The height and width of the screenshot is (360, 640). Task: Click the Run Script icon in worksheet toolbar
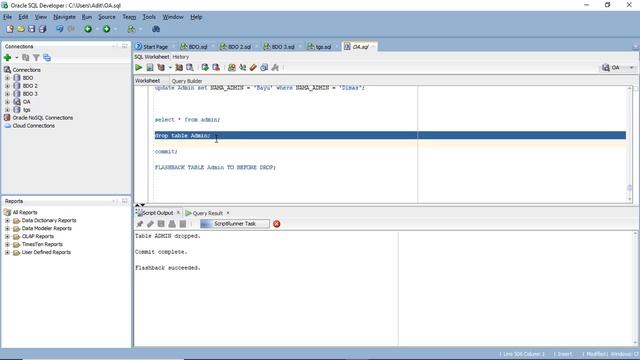[150, 68]
